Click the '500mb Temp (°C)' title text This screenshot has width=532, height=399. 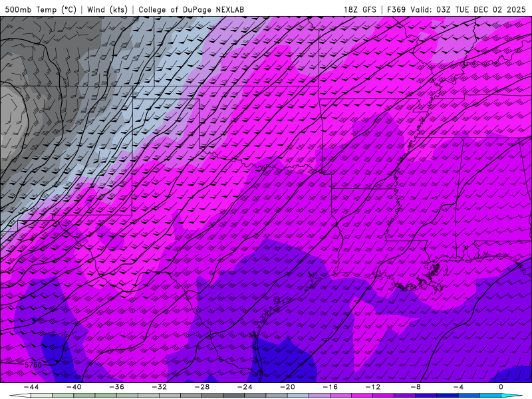click(41, 9)
